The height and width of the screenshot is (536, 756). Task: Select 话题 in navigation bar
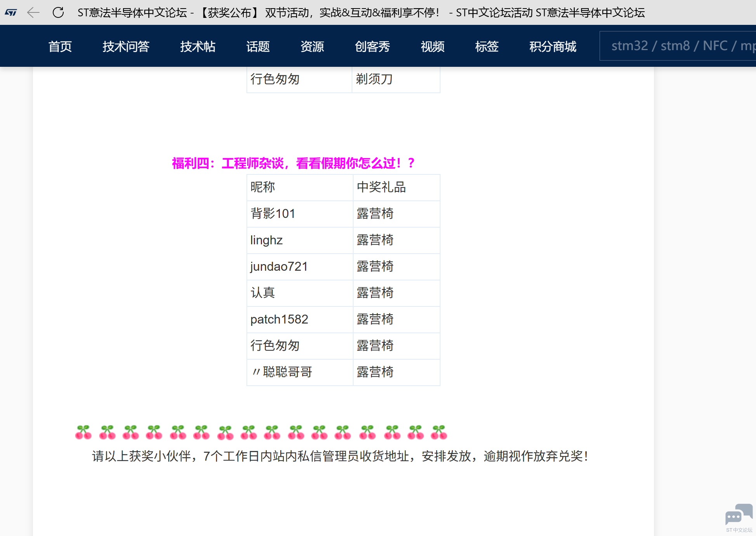pyautogui.click(x=258, y=46)
